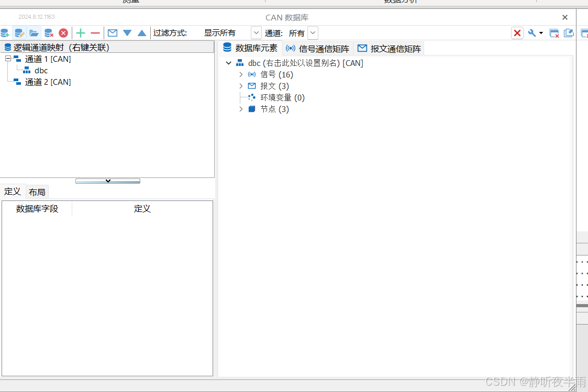Select the 信号 (16) tree item
The width and height of the screenshot is (588, 392).
(x=277, y=74)
